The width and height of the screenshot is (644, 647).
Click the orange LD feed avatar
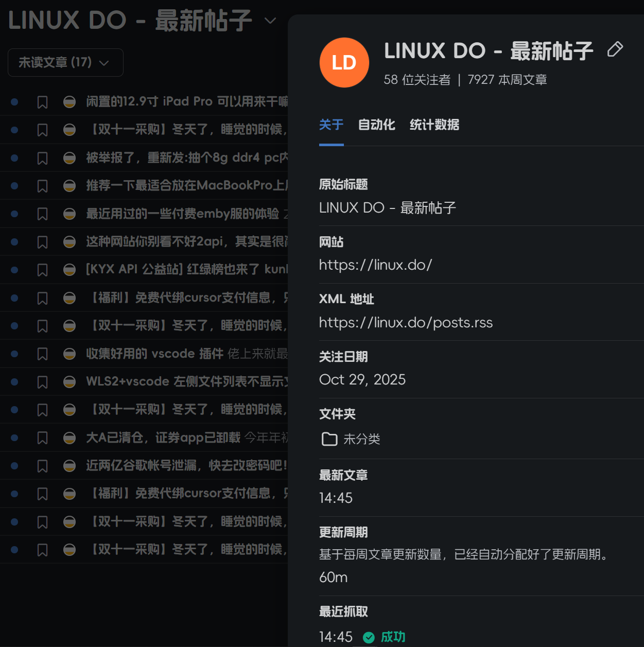[x=344, y=62]
